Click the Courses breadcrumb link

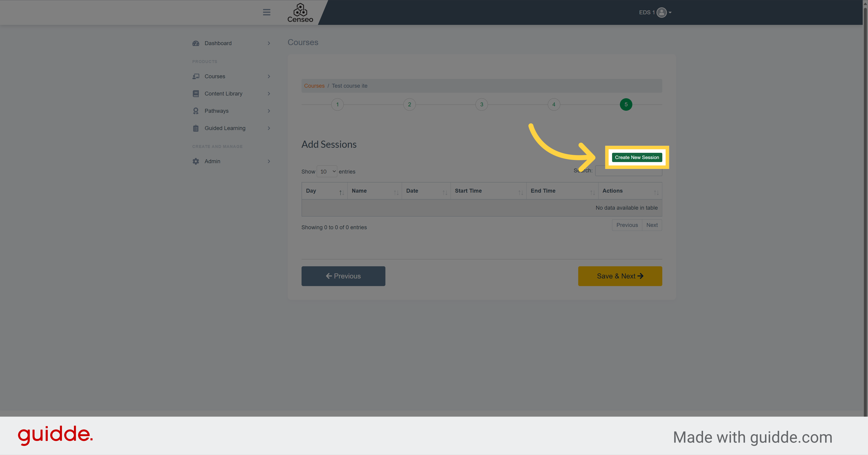314,86
